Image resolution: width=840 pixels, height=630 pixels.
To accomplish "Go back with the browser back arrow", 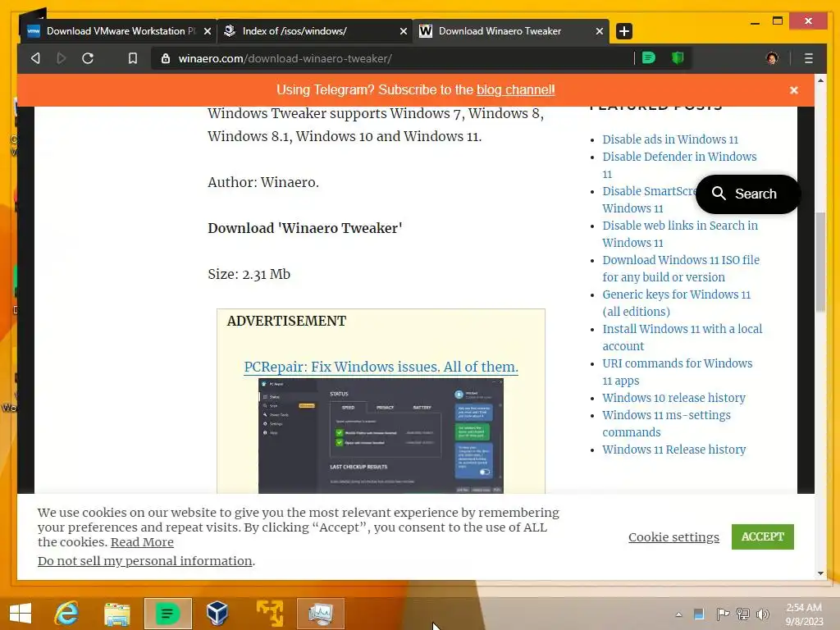I will coord(35,58).
